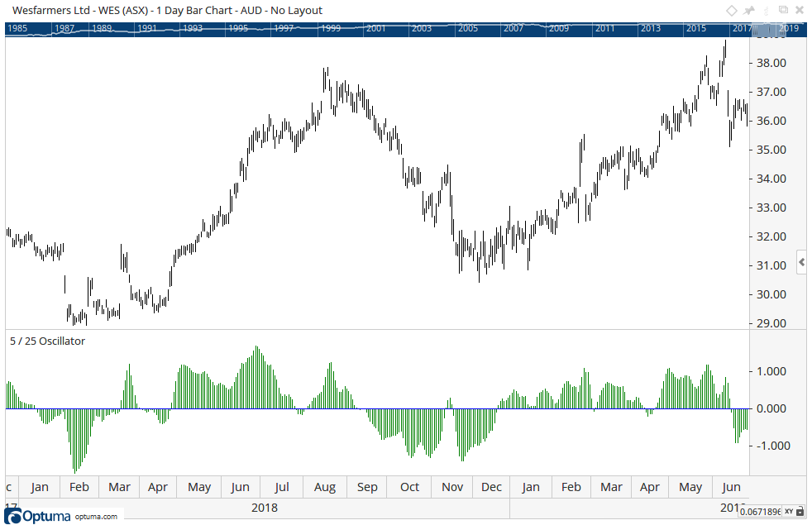Click the 38.00 price axis label
This screenshot has width=812, height=525.
pos(771,63)
